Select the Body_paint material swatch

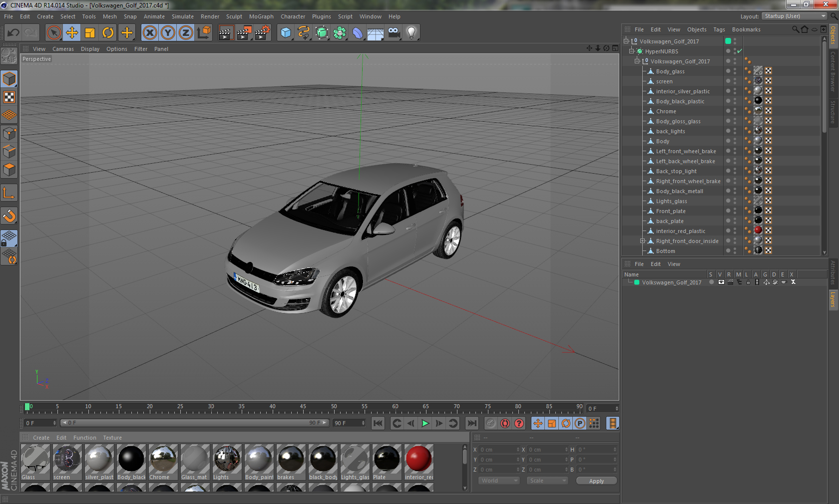(x=259, y=462)
